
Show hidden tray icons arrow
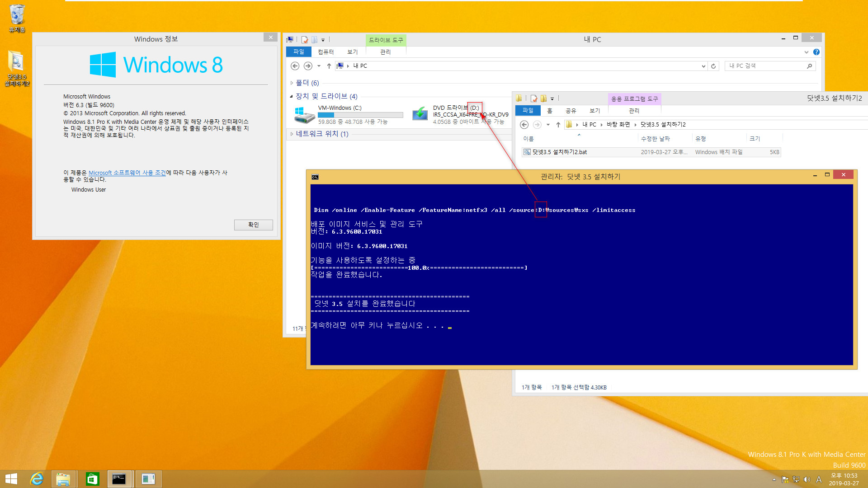[774, 479]
